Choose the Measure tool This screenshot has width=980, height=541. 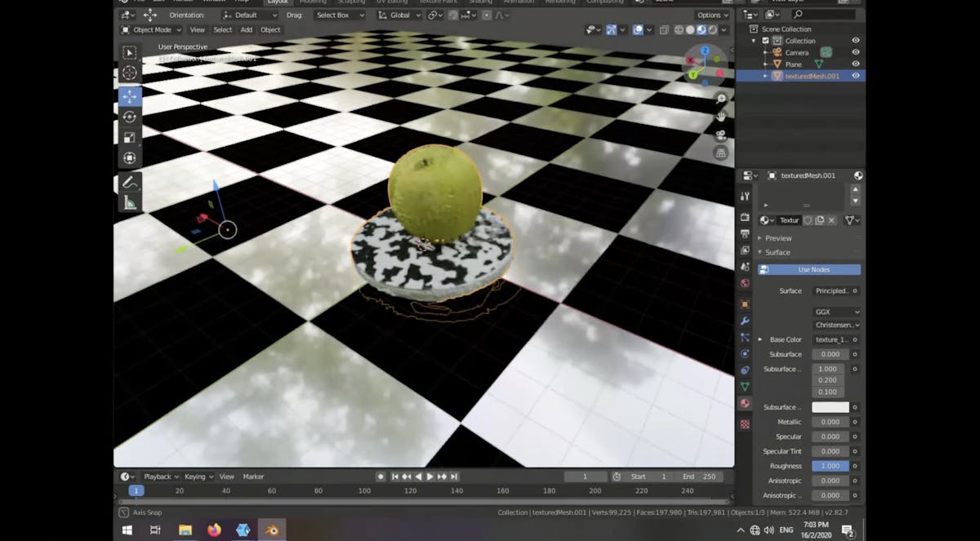(x=130, y=203)
